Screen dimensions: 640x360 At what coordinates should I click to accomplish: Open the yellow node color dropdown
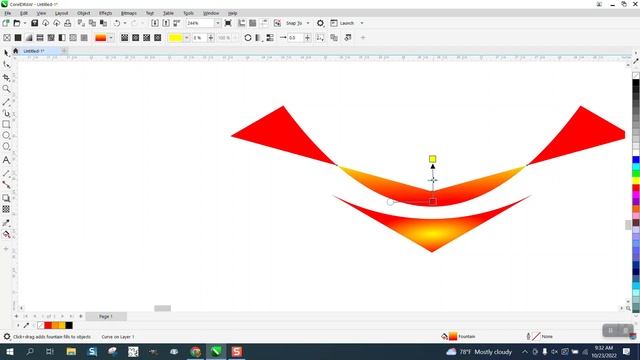[x=187, y=38]
